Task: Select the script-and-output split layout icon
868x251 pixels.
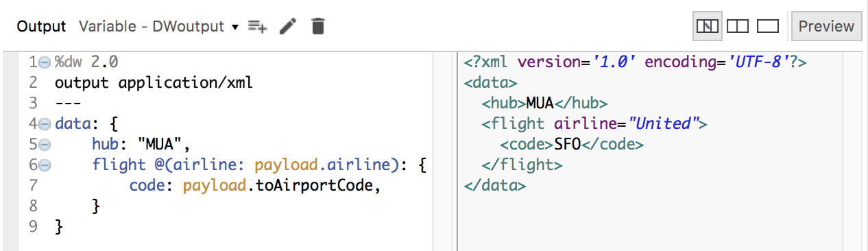Action: 707,26
